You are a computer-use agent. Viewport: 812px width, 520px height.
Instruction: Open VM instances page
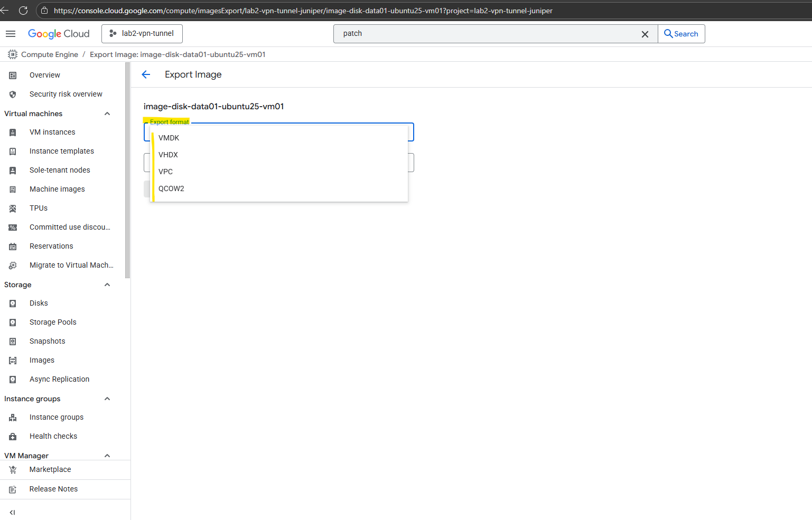coord(52,132)
